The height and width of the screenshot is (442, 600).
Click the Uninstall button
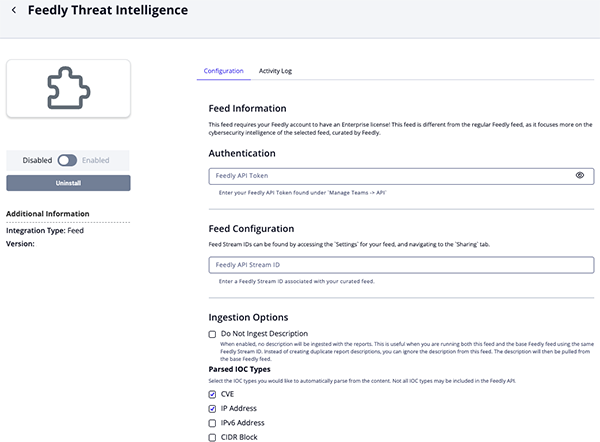(x=68, y=183)
